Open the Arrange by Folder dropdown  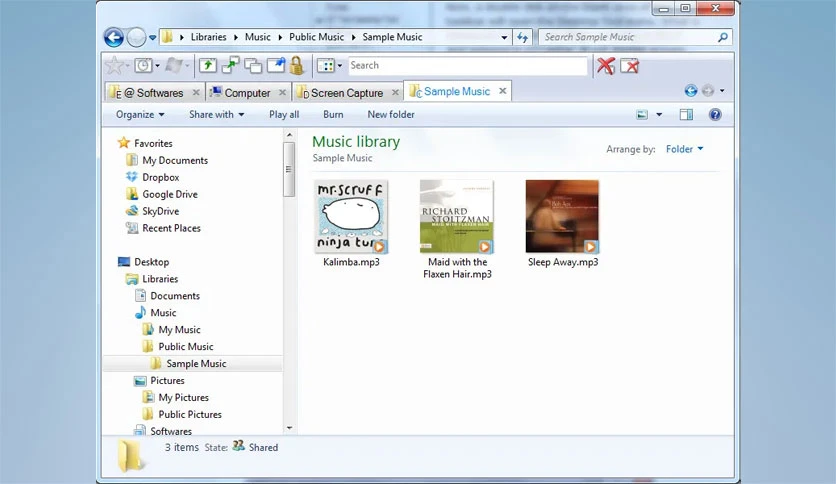pos(685,149)
